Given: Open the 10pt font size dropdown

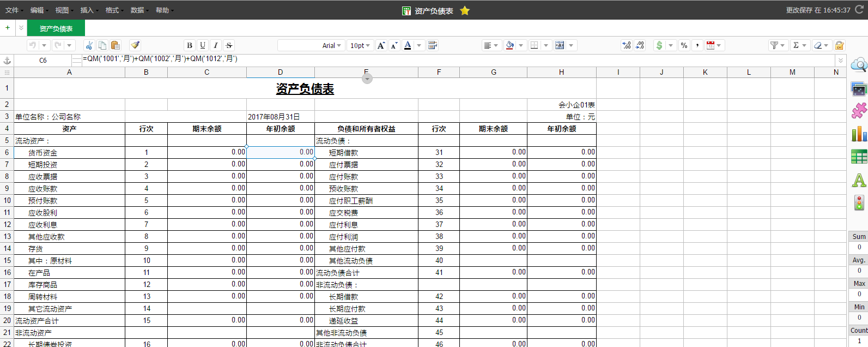Looking at the screenshot, I should click(360, 45).
